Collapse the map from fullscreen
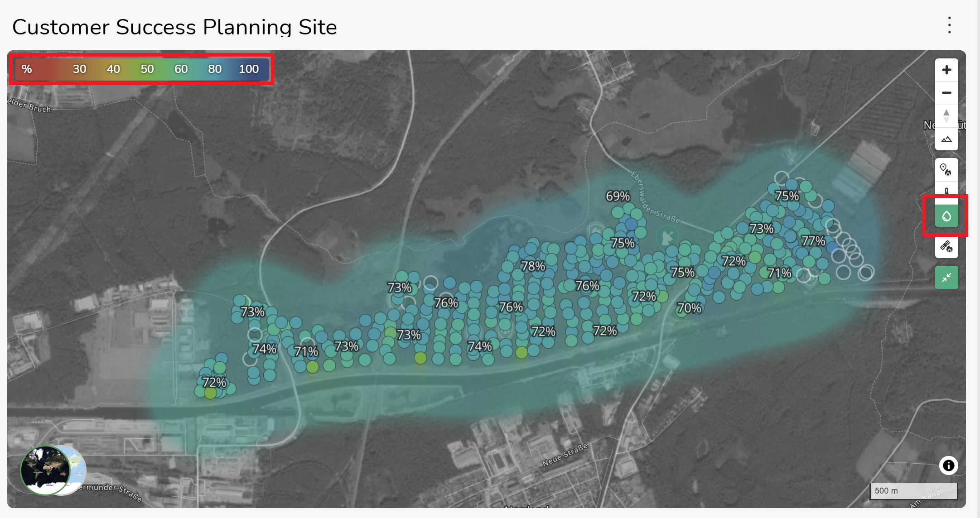 tap(946, 278)
